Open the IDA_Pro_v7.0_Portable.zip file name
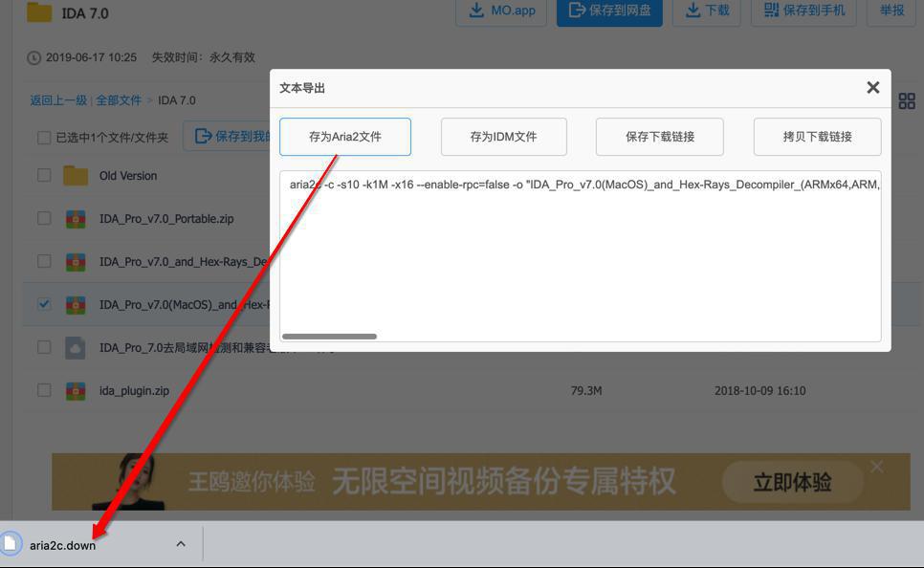The height and width of the screenshot is (568, 924). [166, 219]
